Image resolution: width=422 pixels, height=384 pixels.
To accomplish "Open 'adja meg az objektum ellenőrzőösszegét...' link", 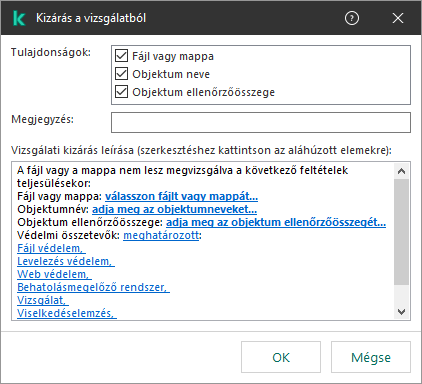I will (276, 222).
